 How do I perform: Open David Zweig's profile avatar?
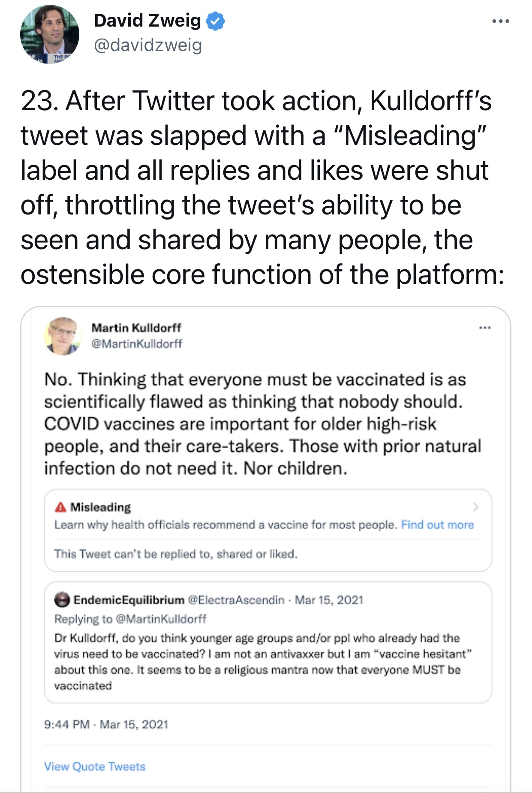pos(49,34)
